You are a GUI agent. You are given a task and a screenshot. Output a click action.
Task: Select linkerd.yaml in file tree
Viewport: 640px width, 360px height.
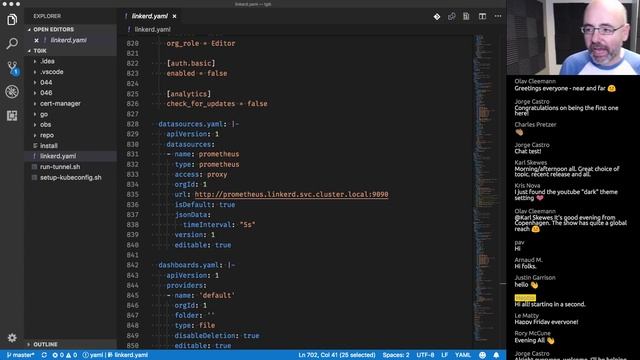click(58, 156)
